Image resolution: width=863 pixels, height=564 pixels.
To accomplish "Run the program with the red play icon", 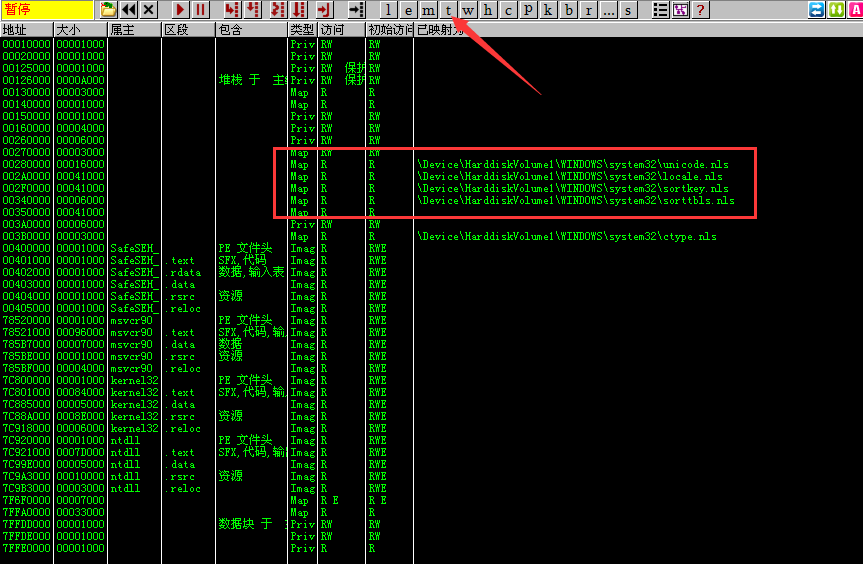I will coord(181,10).
